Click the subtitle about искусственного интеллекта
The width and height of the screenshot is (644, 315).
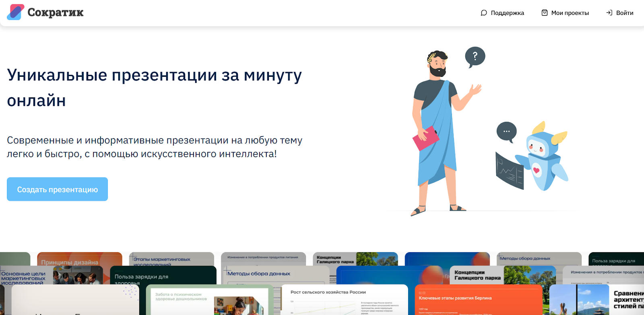pyautogui.click(x=155, y=147)
